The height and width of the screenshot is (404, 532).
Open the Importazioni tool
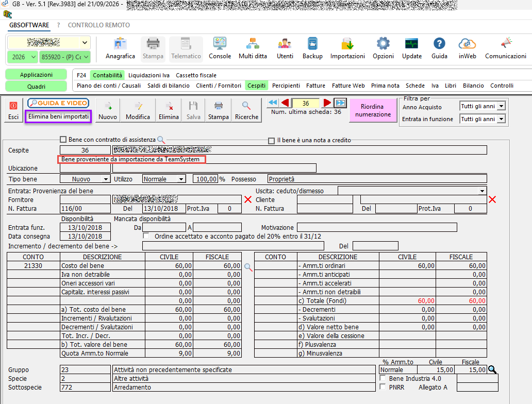pyautogui.click(x=347, y=49)
